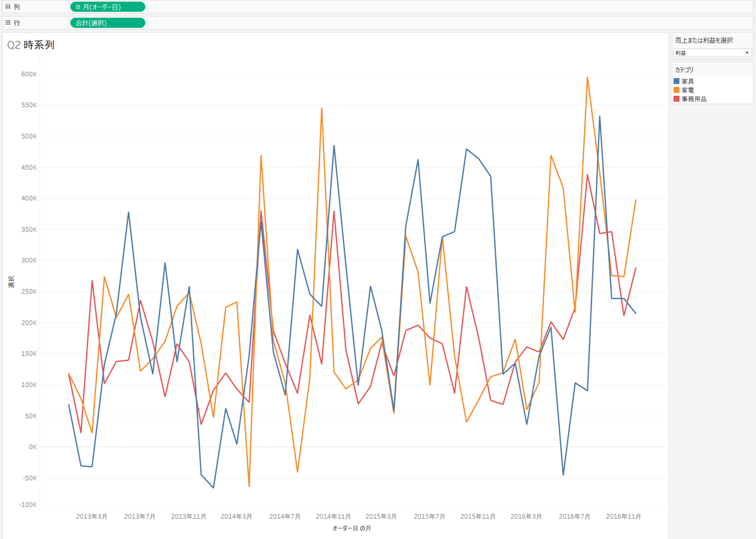Viewport: 756px width, 539px height.
Task: Click the red 事務用品 line's highest peak
Action: pyautogui.click(x=587, y=175)
